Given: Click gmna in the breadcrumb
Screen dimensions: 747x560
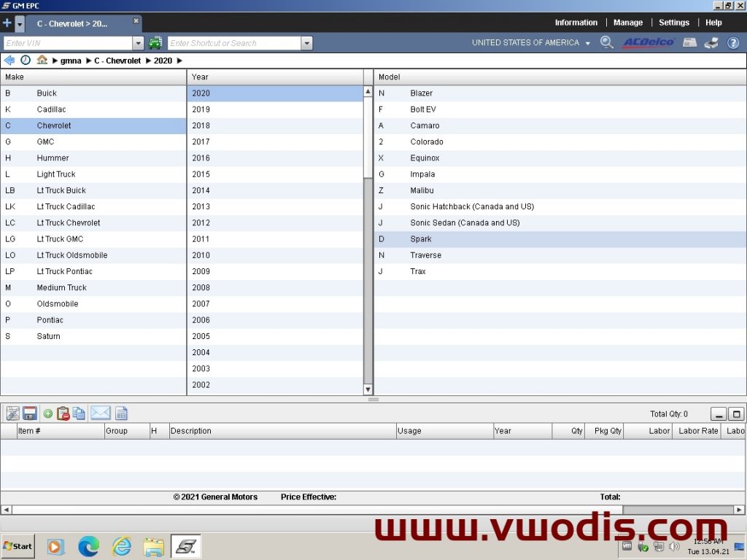Looking at the screenshot, I should coord(71,61).
